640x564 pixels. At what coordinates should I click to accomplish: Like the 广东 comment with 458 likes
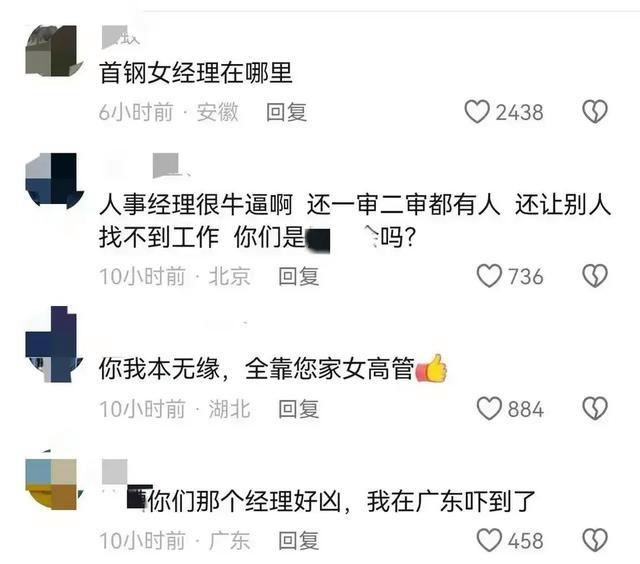coord(489,540)
